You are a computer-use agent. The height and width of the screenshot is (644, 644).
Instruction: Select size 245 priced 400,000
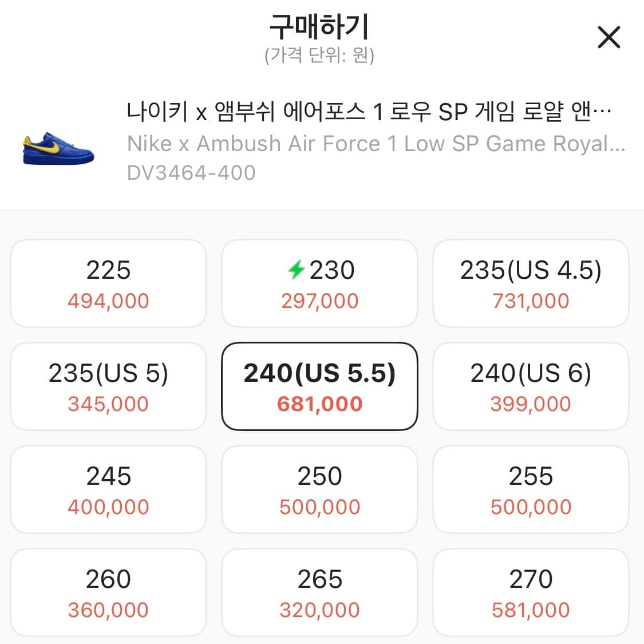(108, 489)
